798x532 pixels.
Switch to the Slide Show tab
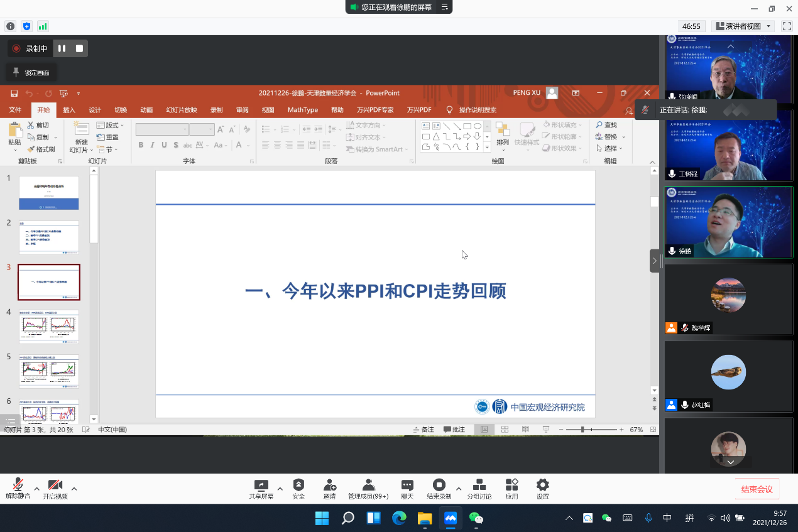tap(182, 110)
